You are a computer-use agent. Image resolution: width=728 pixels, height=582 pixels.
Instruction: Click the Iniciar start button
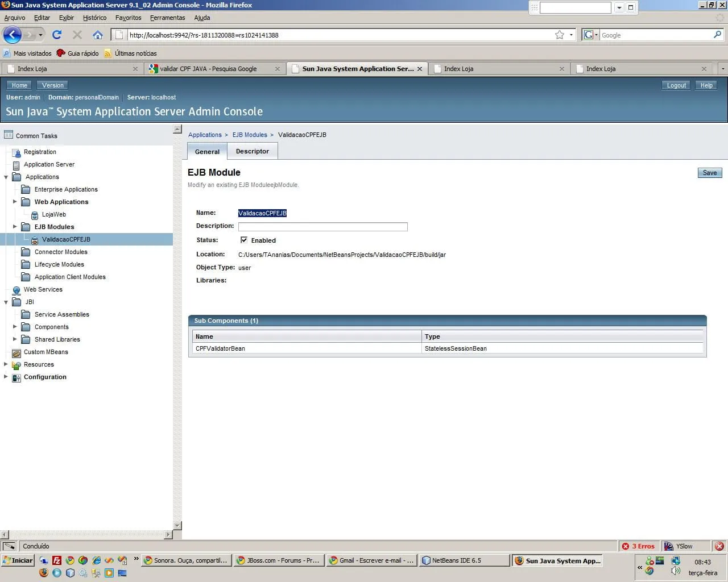[x=18, y=560]
